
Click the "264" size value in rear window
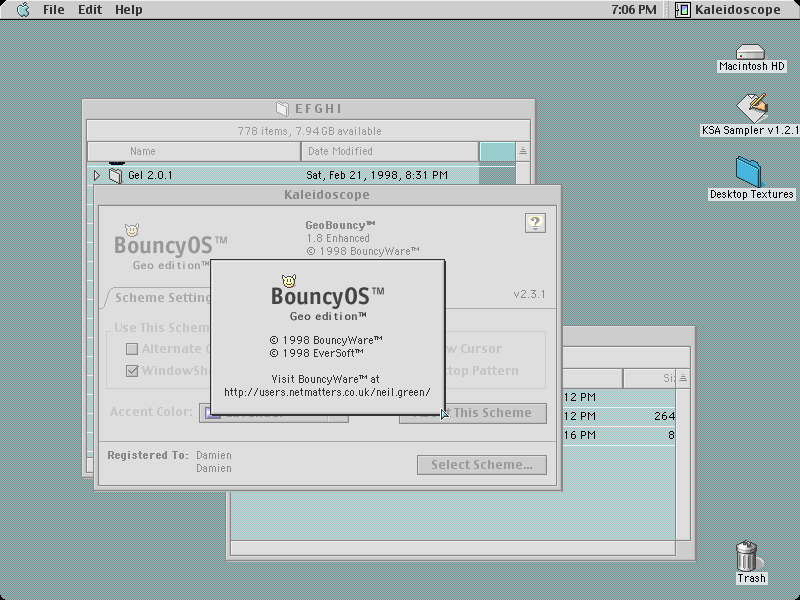[664, 416]
